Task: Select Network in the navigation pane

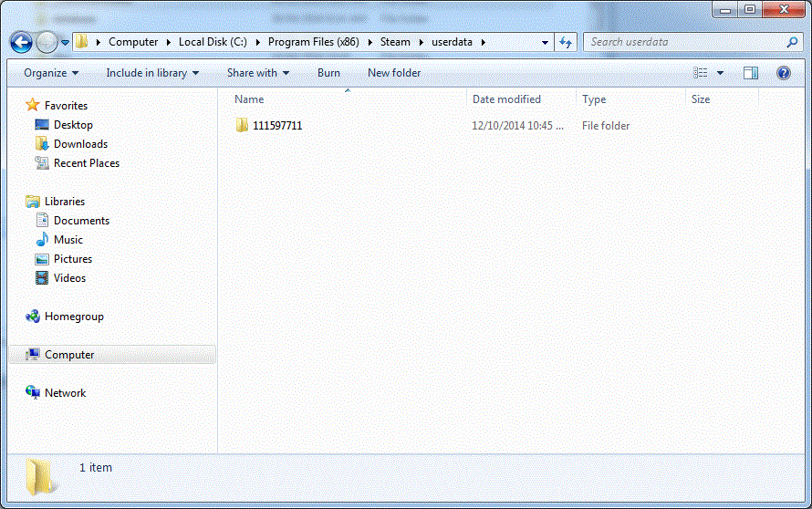Action: pos(65,393)
